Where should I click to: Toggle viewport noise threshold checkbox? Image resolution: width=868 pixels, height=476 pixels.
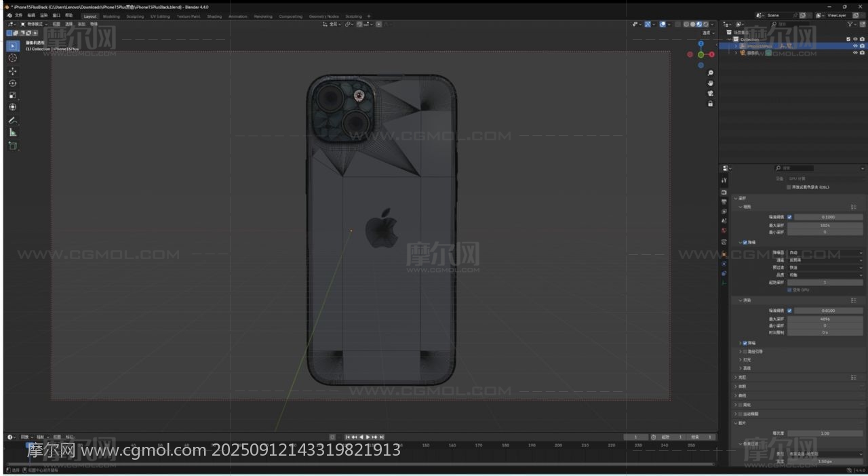tap(789, 217)
